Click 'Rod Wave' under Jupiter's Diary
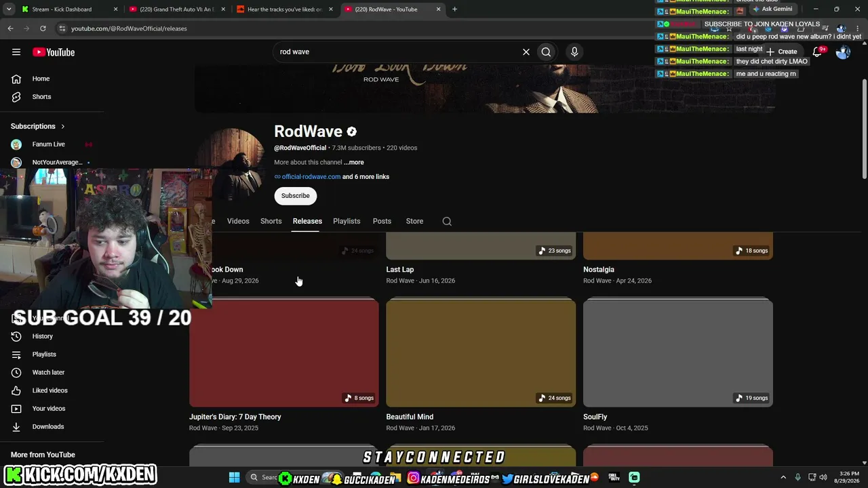This screenshot has height=488, width=868. pos(203,428)
